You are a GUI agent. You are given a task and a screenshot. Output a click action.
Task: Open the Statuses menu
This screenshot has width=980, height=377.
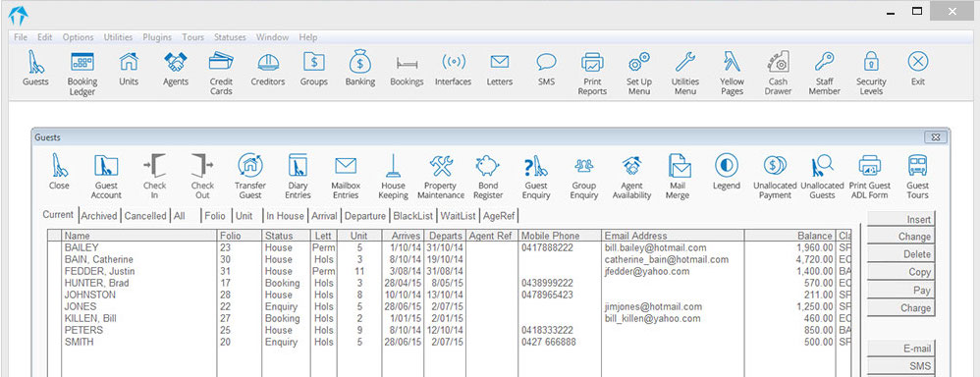(230, 37)
